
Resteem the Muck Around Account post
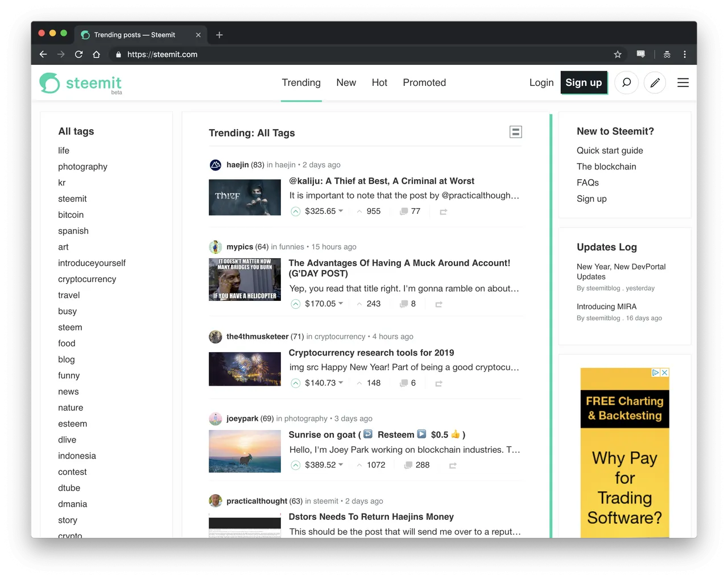click(439, 305)
